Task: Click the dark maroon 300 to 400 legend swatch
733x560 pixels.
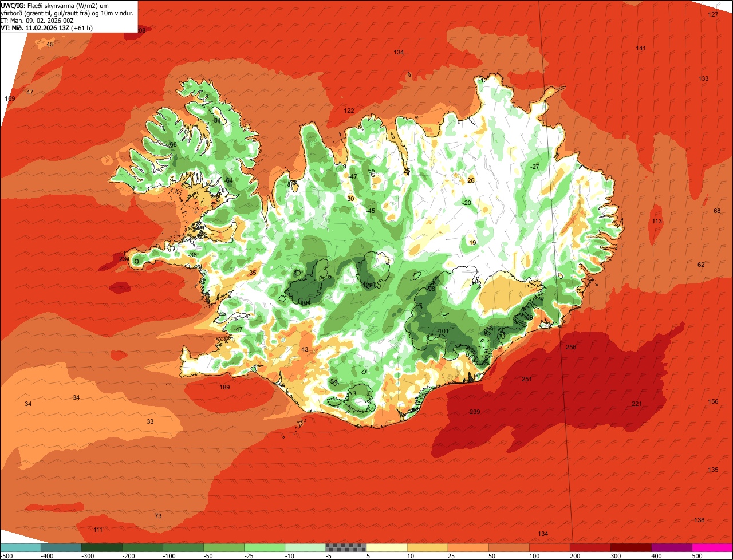Action: coord(630,547)
